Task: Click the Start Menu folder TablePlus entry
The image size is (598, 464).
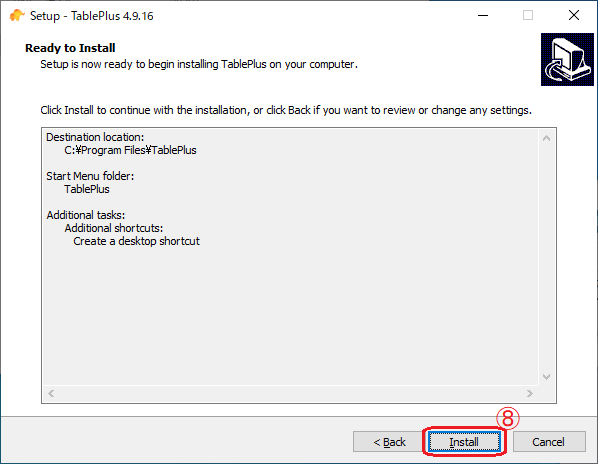Action: click(x=87, y=189)
